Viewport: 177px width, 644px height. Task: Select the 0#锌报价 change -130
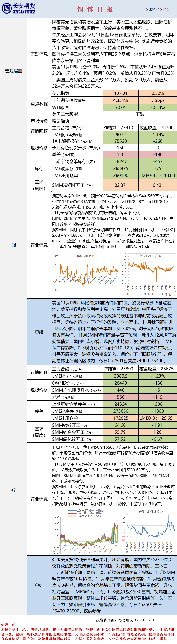click(x=158, y=383)
